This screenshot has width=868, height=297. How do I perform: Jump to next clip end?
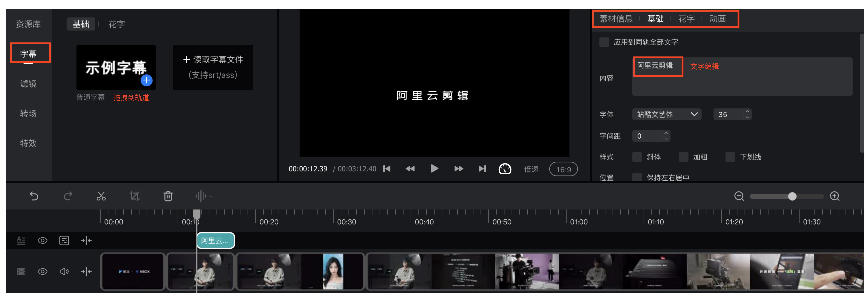(x=482, y=168)
